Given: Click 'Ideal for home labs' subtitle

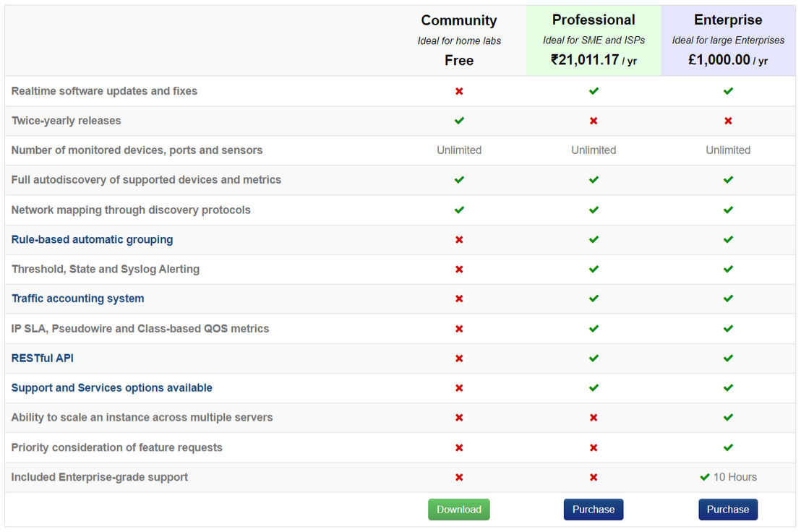Looking at the screenshot, I should point(459,41).
